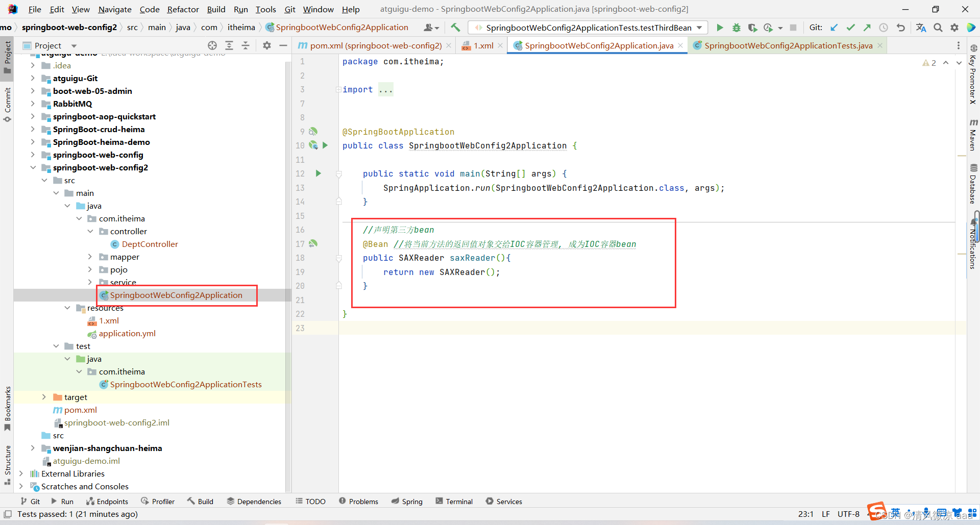Open IDE settings gear in main toolbar
The height and width of the screenshot is (525, 980).
[x=954, y=28]
